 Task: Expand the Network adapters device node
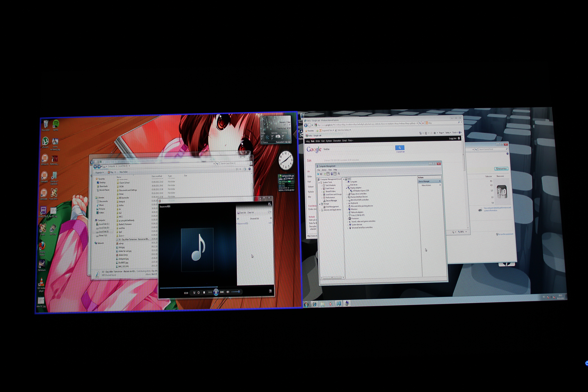click(347, 212)
